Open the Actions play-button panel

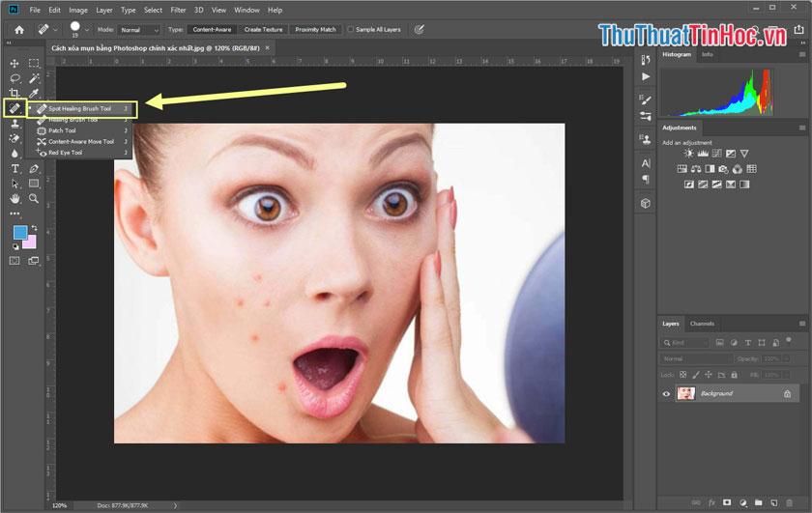tap(646, 76)
